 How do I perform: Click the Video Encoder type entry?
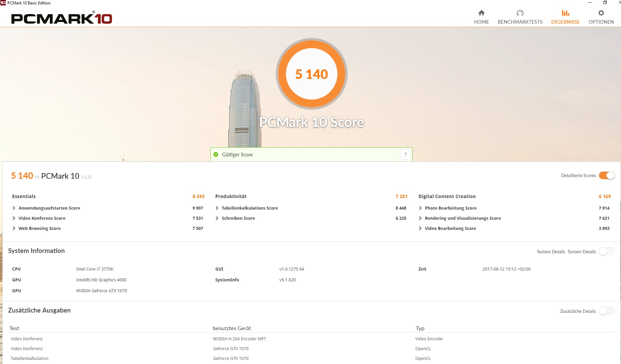coord(429,339)
